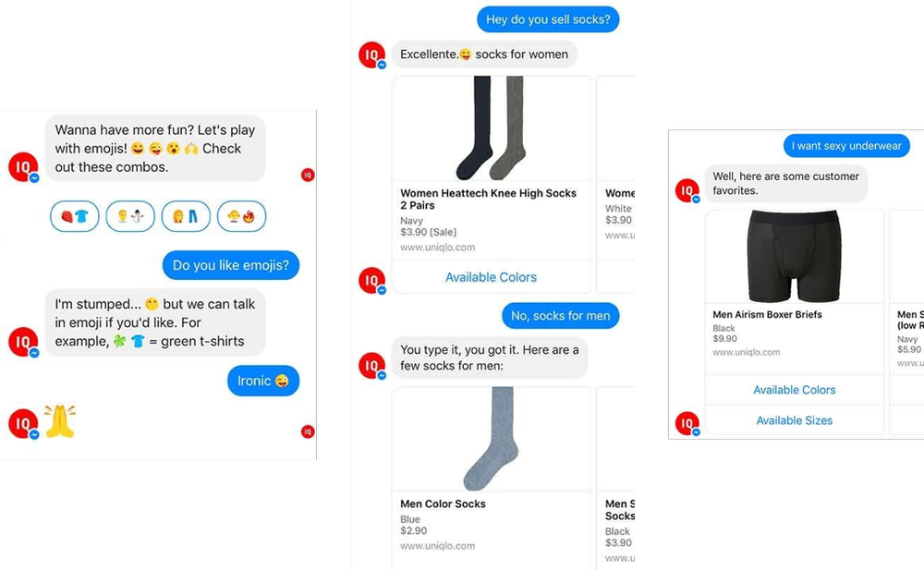Click the 'I want sexy underwear' message bubble
The height and width of the screenshot is (570, 924).
pos(846,146)
